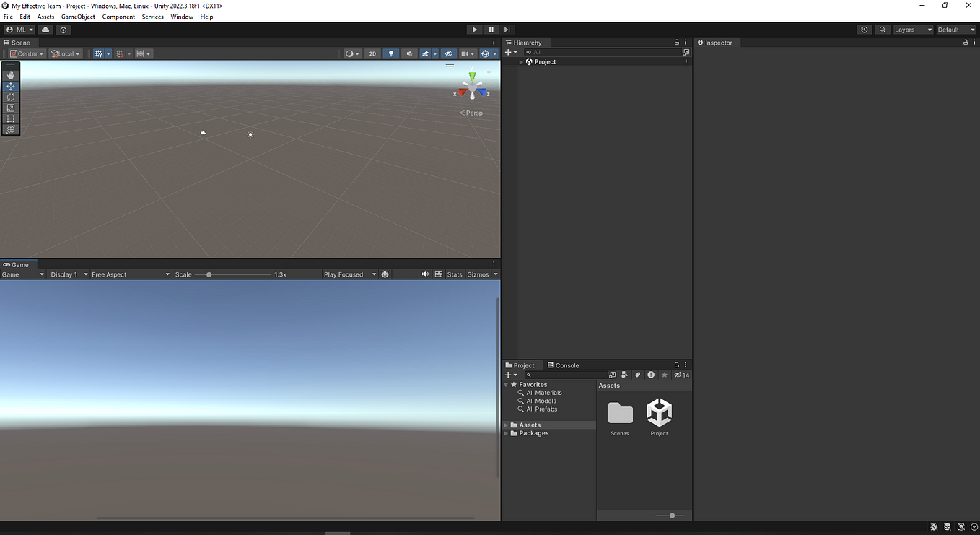The width and height of the screenshot is (980, 535).
Task: Toggle Scene Gizmos sphere button
Action: pos(485,53)
